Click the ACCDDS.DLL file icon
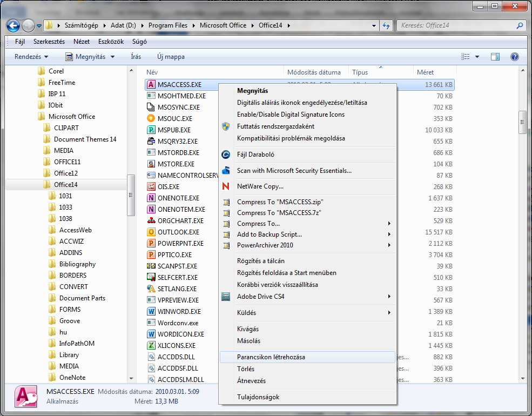The image size is (532, 416). pos(151,357)
